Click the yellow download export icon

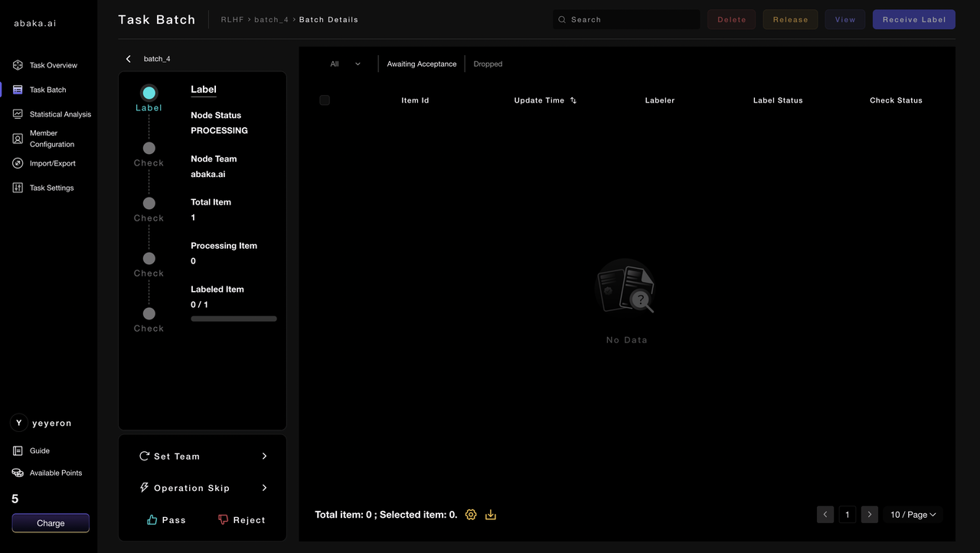pos(491,515)
